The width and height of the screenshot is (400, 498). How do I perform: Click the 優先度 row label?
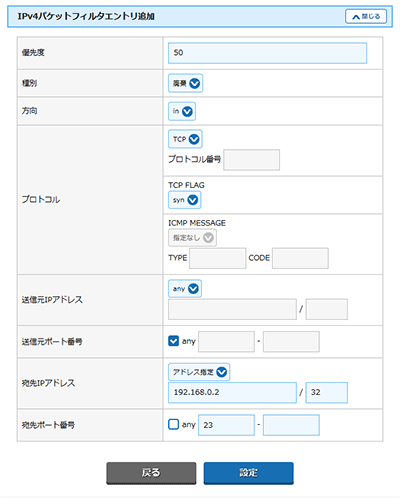click(x=33, y=53)
